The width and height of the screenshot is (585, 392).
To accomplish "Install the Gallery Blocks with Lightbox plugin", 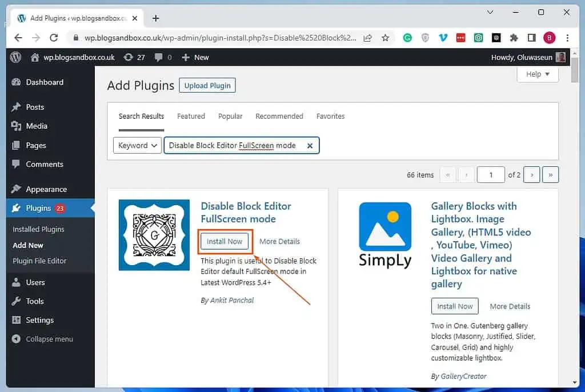I will [x=455, y=306].
